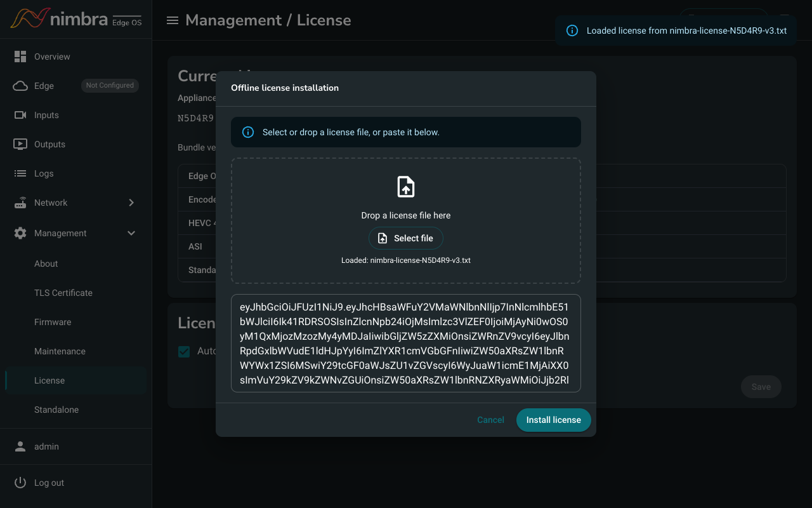The width and height of the screenshot is (812, 508).
Task: Click into the pasted license text area
Action: point(406,343)
